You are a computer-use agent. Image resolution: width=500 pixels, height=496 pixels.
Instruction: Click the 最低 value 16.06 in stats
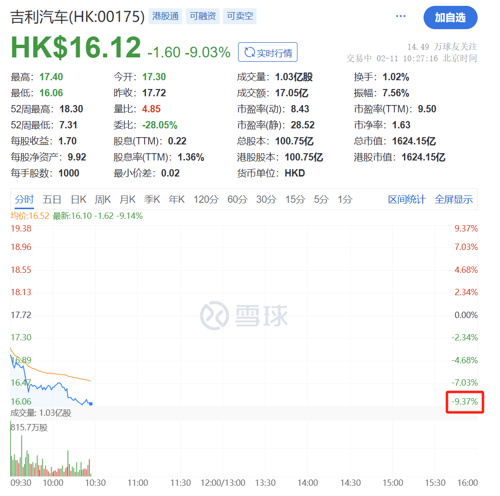click(x=51, y=93)
